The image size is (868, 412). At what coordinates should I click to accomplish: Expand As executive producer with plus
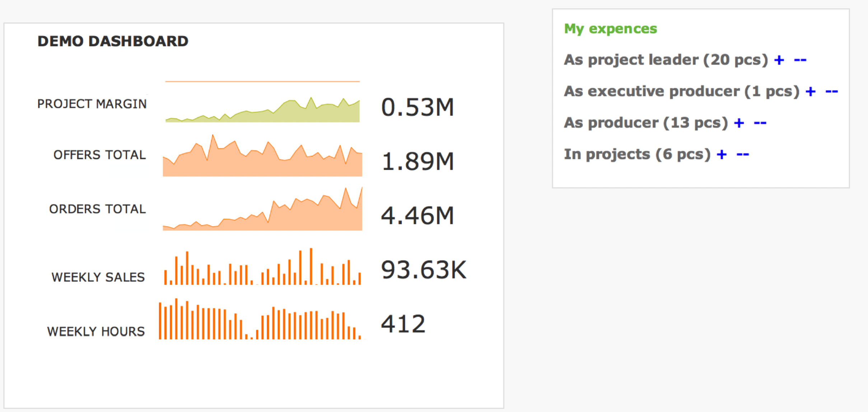(x=811, y=92)
